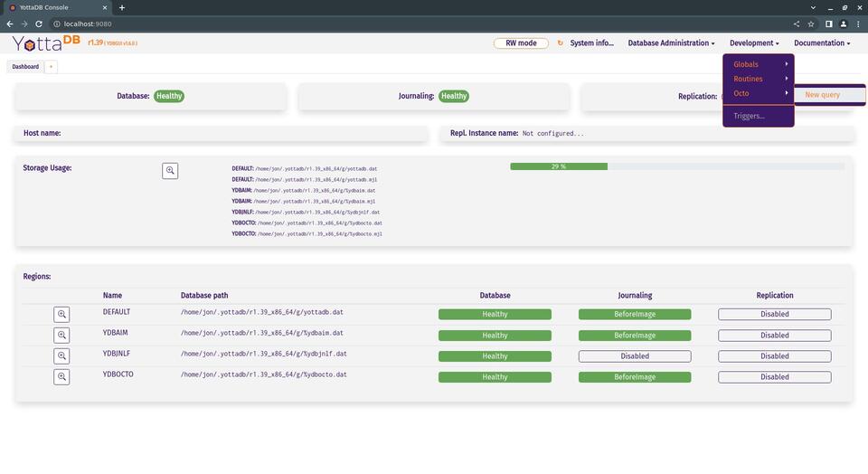Screen dimensions: 868x474
Task: Click DEFAULT region Database Healthy badge
Action: click(495, 314)
